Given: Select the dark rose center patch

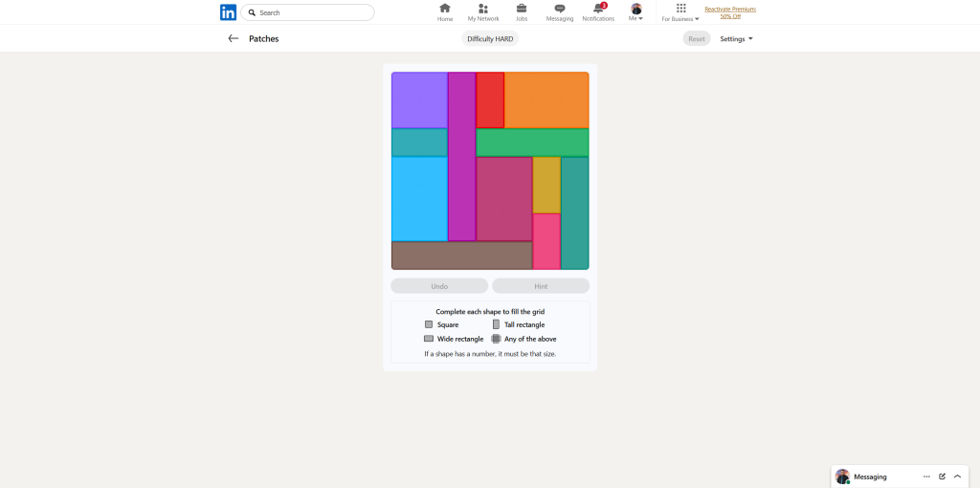Looking at the screenshot, I should tap(504, 199).
